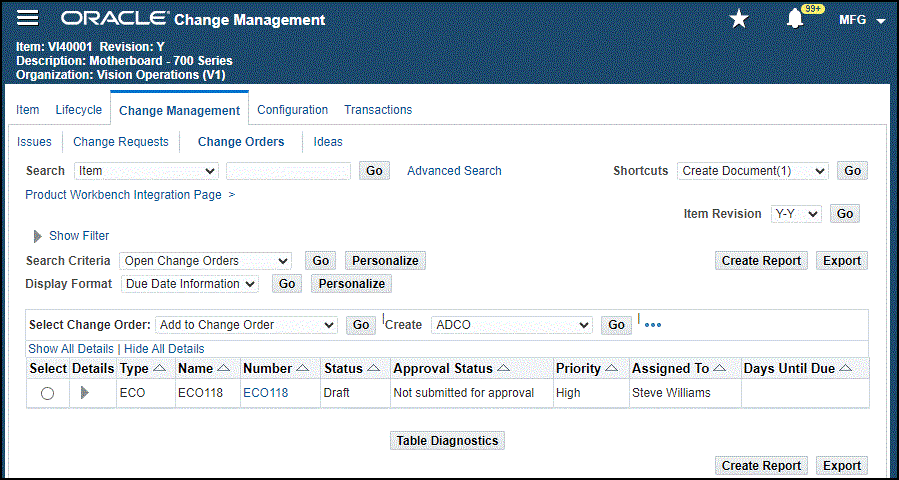The height and width of the screenshot is (480, 899).
Task: Open Product Workbench Integration Page link
Action: (x=123, y=195)
